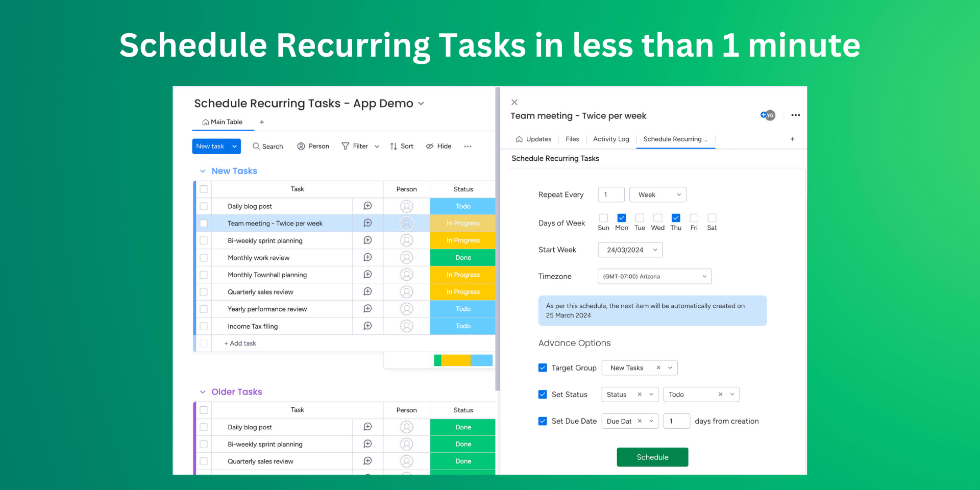Image resolution: width=980 pixels, height=490 pixels.
Task: Open the Timezone dropdown
Action: [x=655, y=276]
